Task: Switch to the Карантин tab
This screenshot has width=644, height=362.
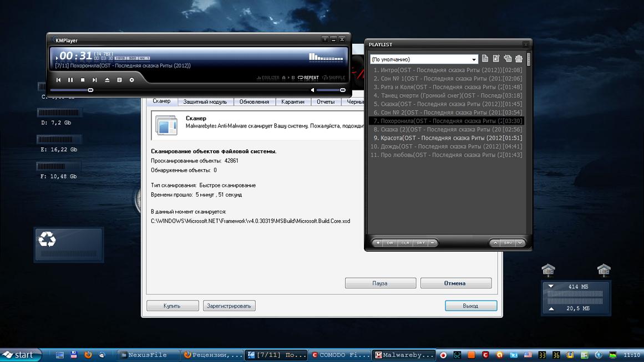Action: click(x=292, y=102)
